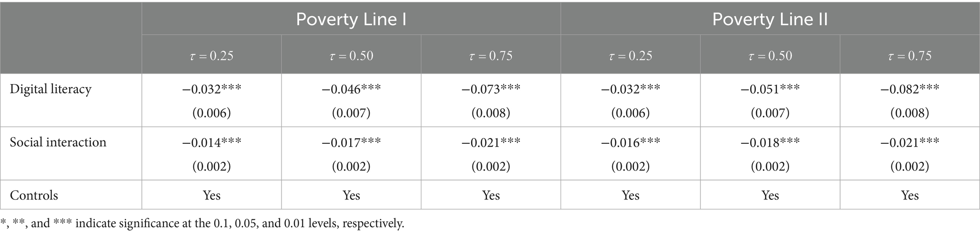Click τ = 0.25 under Poverty Line I
The height and width of the screenshot is (235, 980).
[211, 56]
